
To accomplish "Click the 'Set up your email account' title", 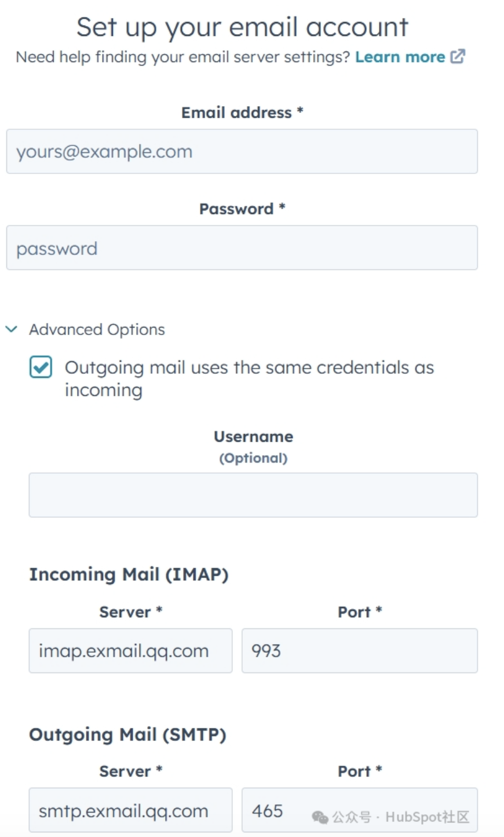I will point(242,27).
